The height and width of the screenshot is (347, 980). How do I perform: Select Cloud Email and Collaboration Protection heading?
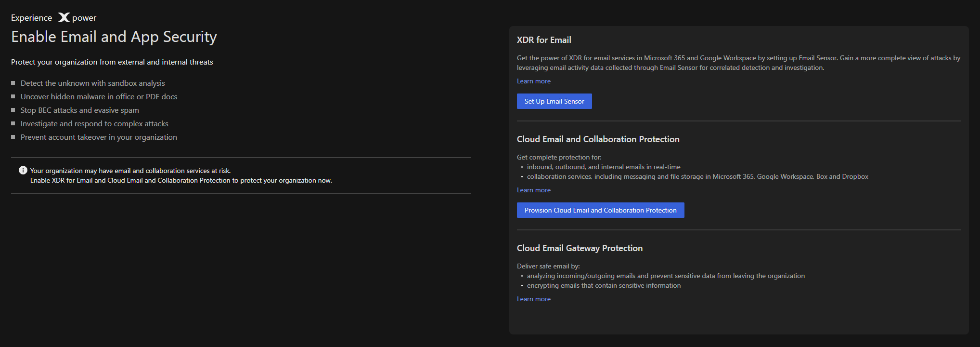click(598, 139)
